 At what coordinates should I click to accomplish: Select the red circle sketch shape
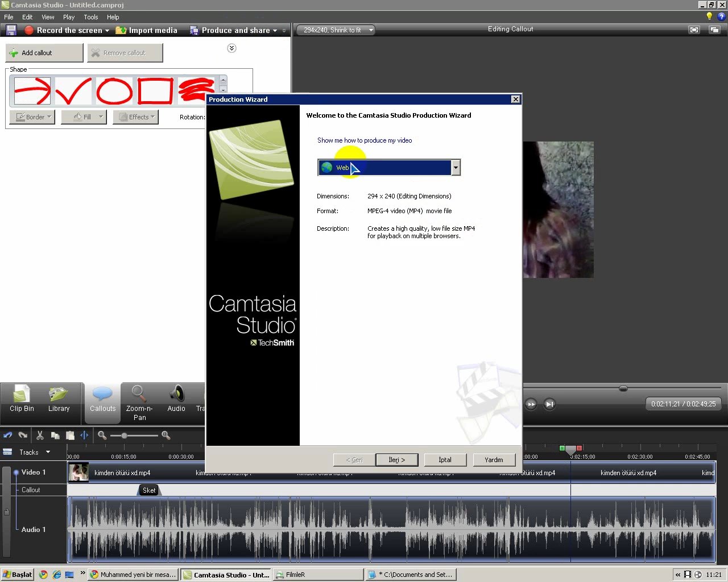[x=114, y=91]
